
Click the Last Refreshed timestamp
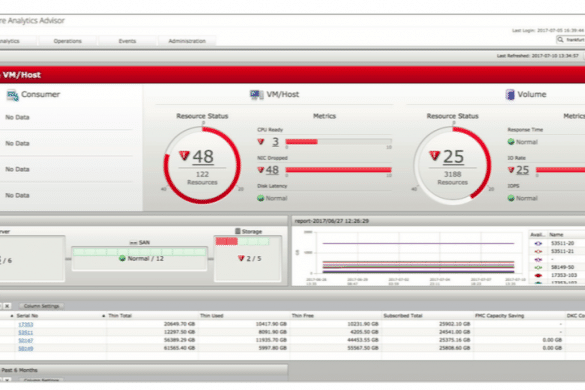[538, 56]
